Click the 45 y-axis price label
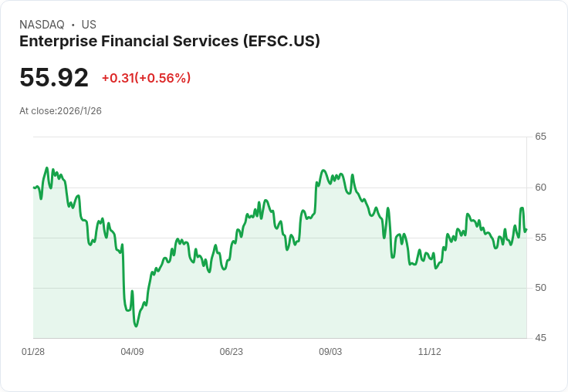The width and height of the screenshot is (568, 392). [x=540, y=338]
